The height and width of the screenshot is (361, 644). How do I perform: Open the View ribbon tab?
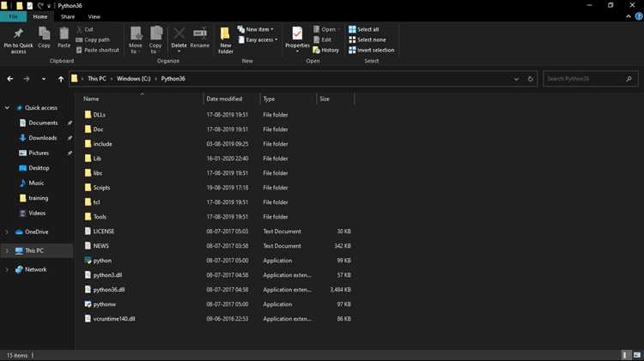click(94, 17)
